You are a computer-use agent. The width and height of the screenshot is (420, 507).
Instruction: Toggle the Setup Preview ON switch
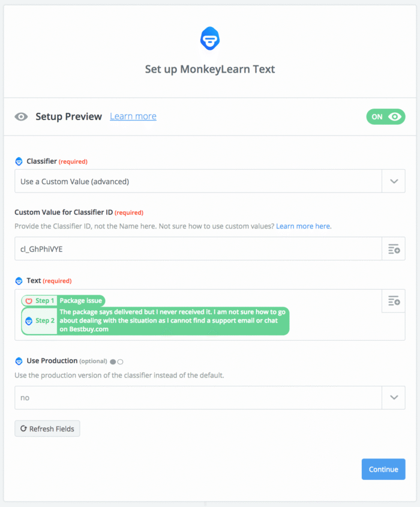[x=385, y=117]
